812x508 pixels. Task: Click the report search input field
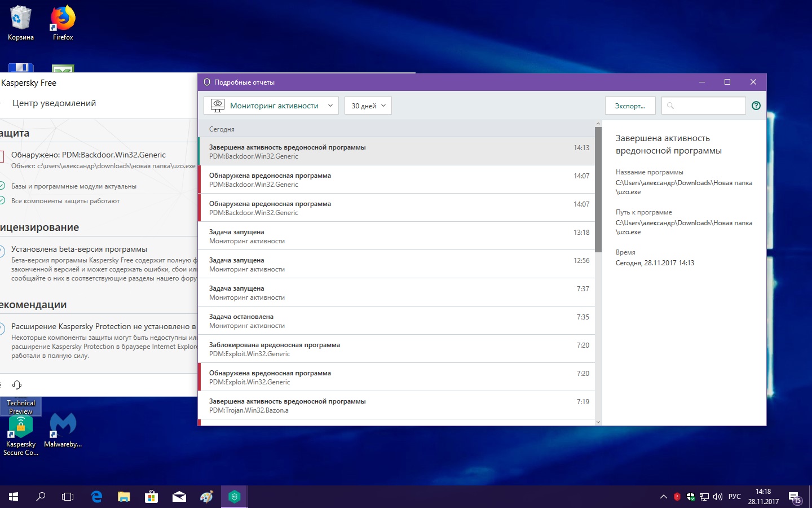[x=708, y=106]
